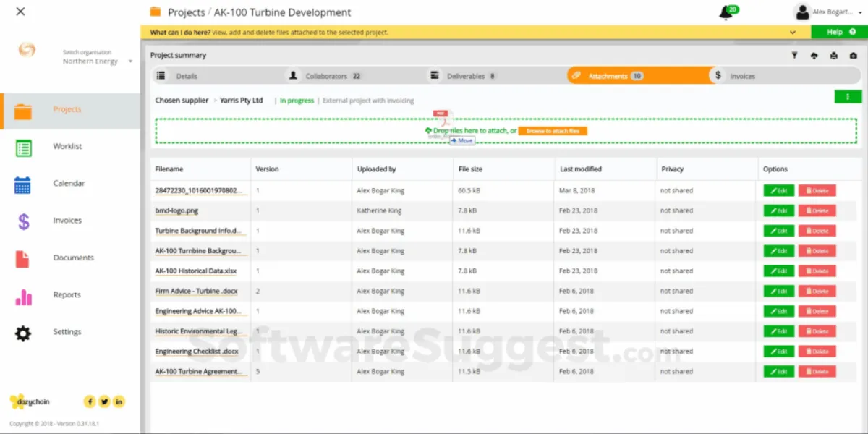This screenshot has height=434, width=868.
Task: Open the Facebook social link
Action: click(x=90, y=401)
